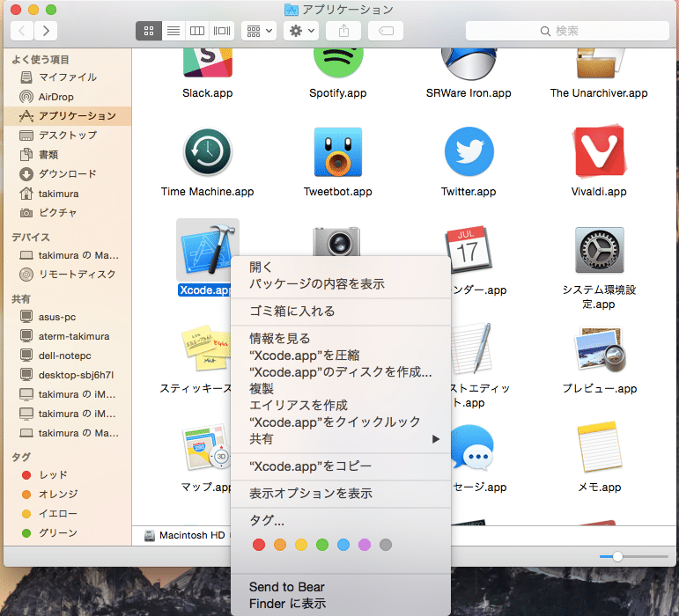
Task: Apply the red tag color dot
Action: pyautogui.click(x=259, y=545)
